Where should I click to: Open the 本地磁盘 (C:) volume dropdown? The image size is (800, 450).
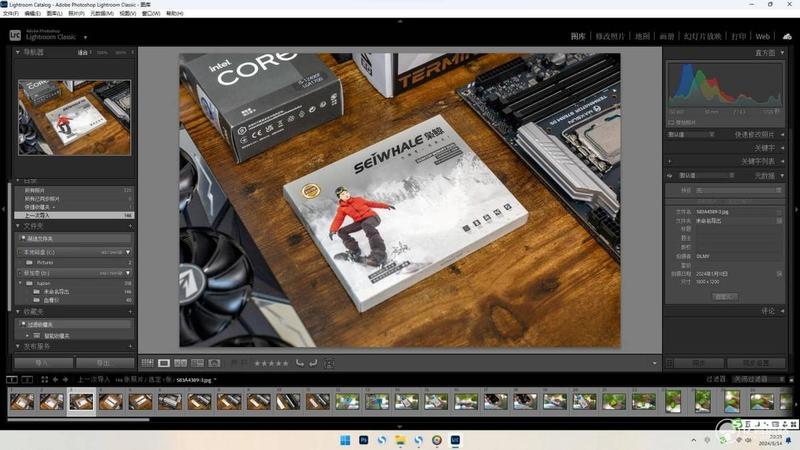[128, 252]
